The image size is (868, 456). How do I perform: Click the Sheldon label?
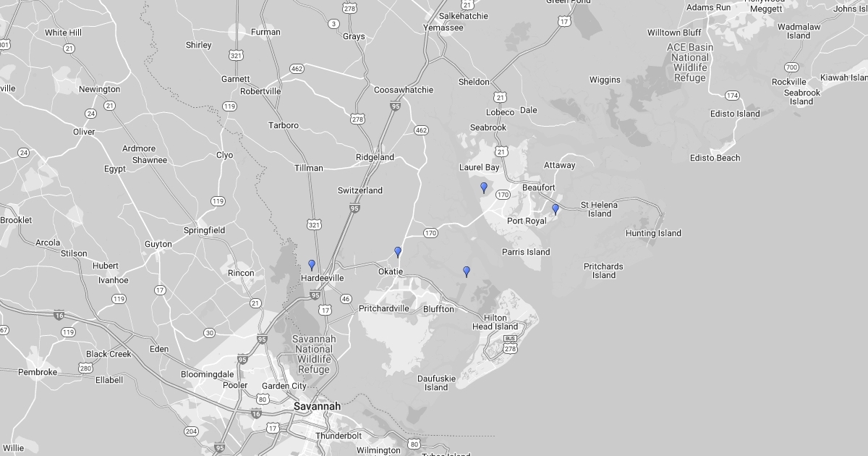[474, 82]
